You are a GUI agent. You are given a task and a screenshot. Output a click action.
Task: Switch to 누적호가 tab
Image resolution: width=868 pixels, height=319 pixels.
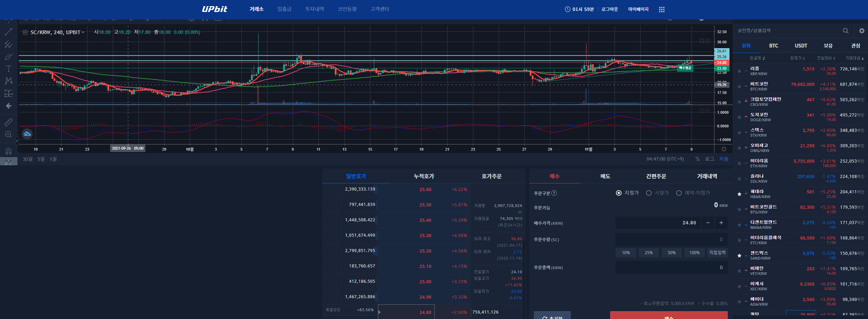pos(424,176)
